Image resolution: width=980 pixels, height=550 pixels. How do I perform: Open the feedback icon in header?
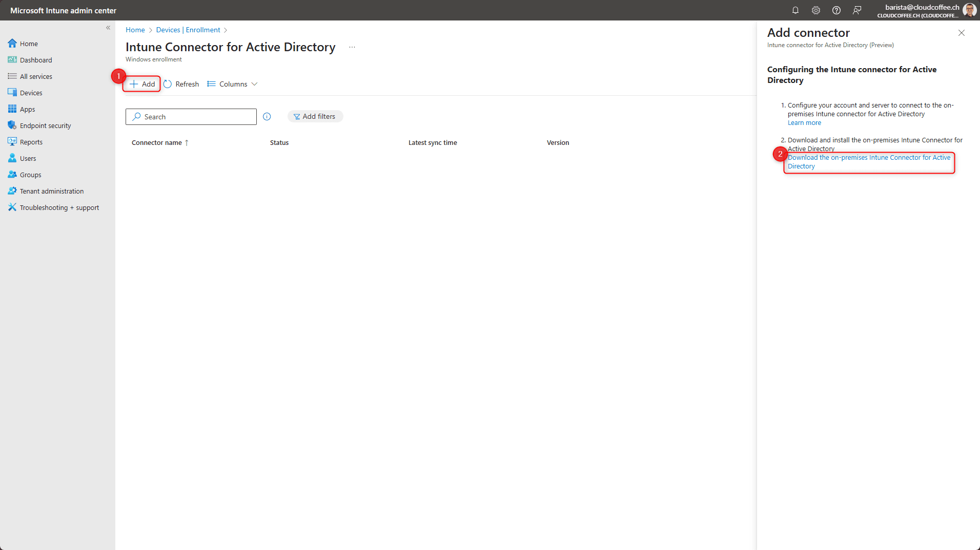856,10
